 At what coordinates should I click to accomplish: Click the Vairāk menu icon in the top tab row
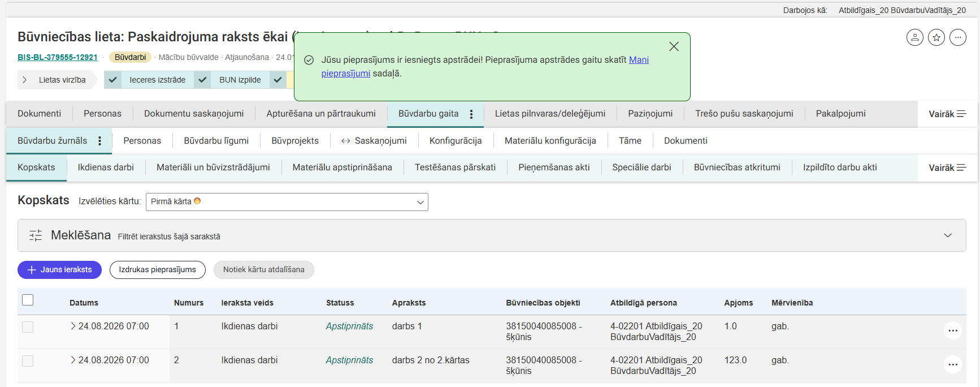point(961,114)
